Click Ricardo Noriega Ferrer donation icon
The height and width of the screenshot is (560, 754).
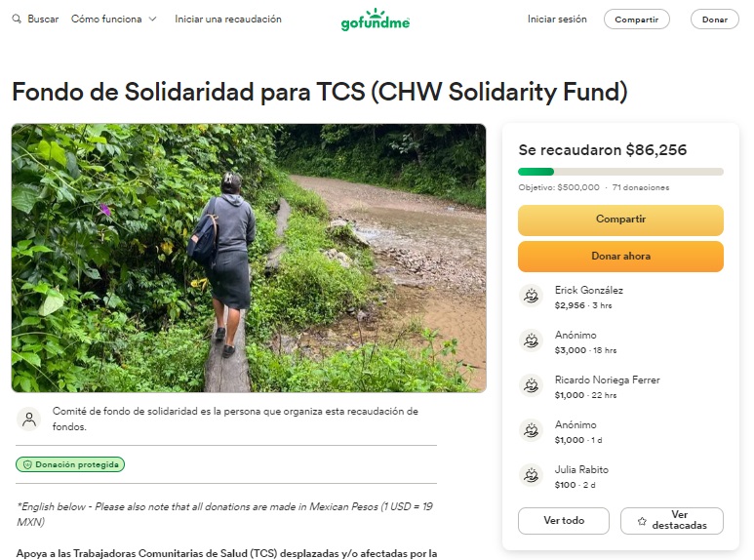pos(531,385)
